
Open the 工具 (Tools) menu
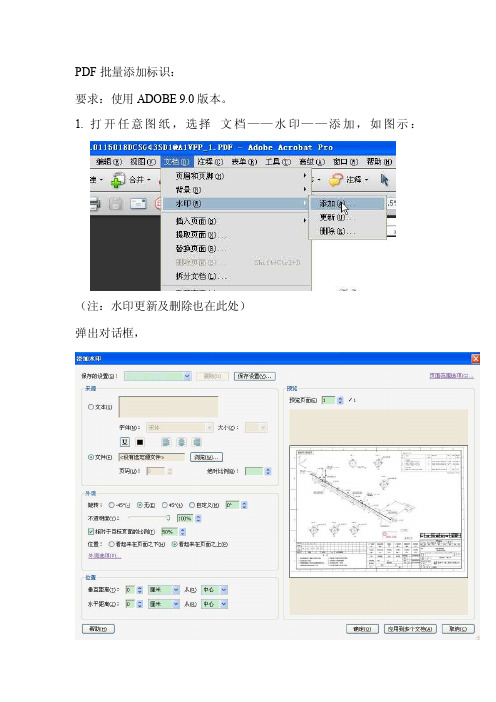[278, 162]
